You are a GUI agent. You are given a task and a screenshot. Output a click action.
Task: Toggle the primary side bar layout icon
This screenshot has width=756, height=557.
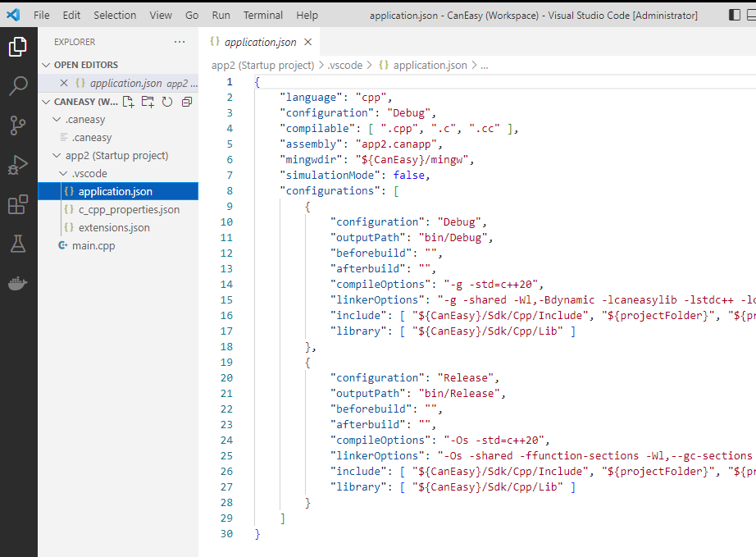pos(735,15)
